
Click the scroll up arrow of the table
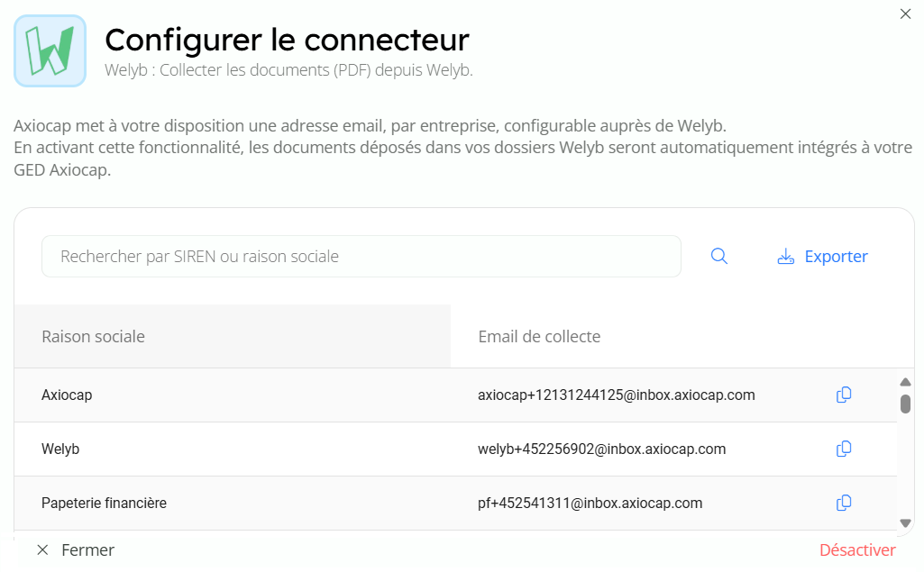(906, 382)
